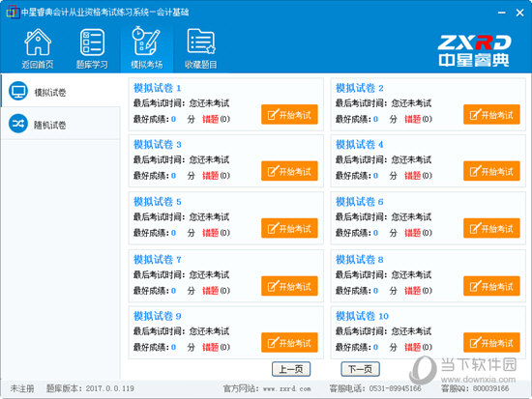532x399 pixels.
Task: Start exam for 模拟试卷 10
Action: pyautogui.click(x=491, y=343)
